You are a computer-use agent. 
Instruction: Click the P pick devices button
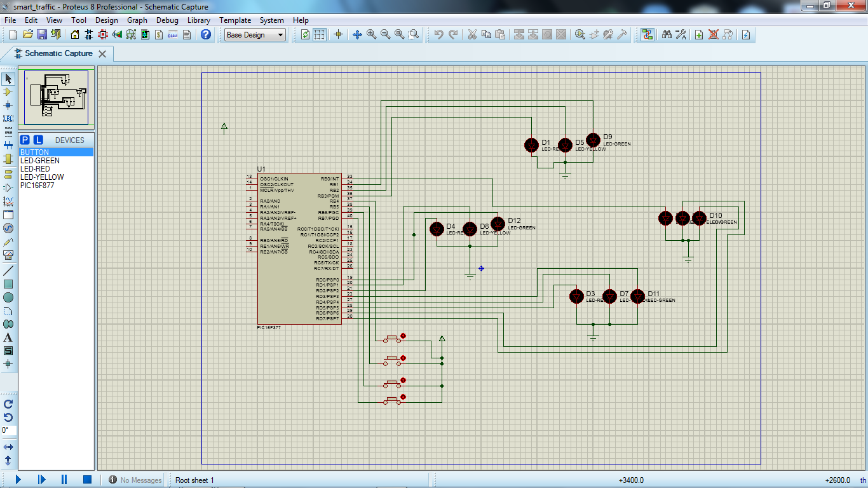pos(25,140)
